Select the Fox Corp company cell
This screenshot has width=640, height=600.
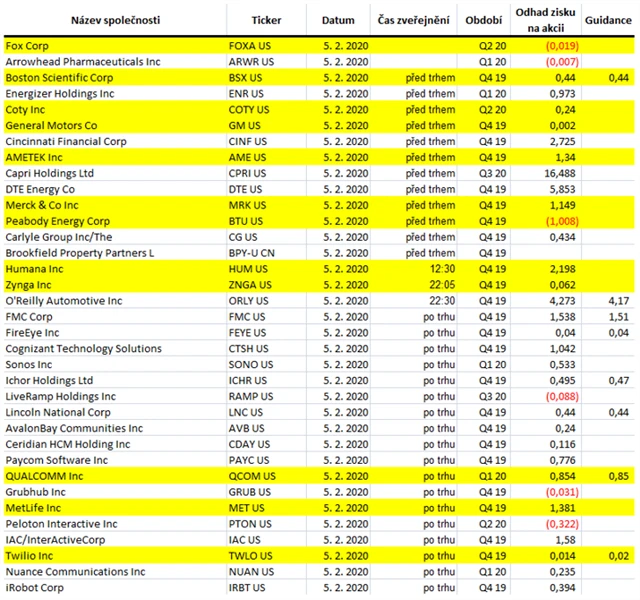coord(28,46)
